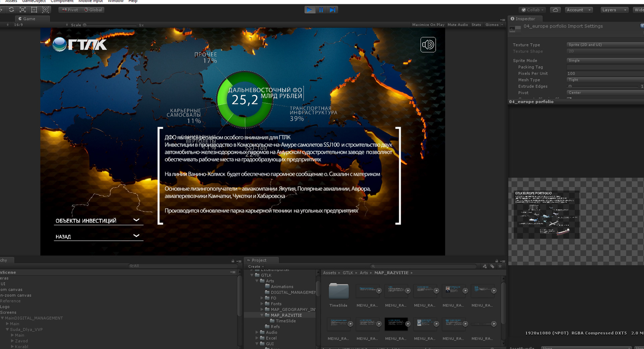Collapse the Arts folder

257,281
